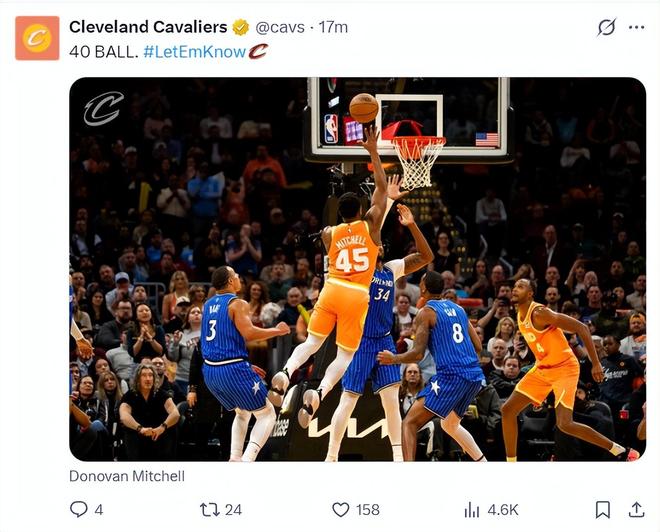Open the three-dot more options menu
The width and height of the screenshot is (660, 532).
[x=636, y=27]
